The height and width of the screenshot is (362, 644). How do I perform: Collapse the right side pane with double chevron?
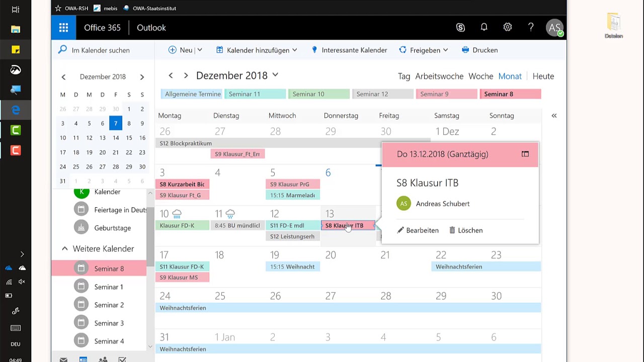click(x=554, y=116)
